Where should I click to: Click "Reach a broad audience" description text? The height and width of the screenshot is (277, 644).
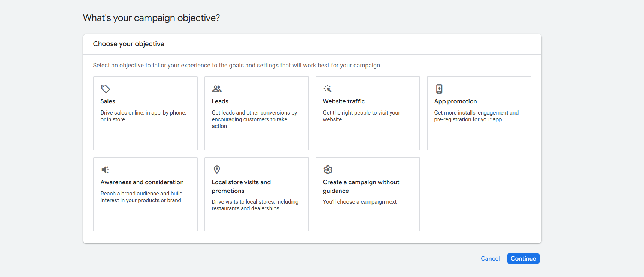coord(141,197)
